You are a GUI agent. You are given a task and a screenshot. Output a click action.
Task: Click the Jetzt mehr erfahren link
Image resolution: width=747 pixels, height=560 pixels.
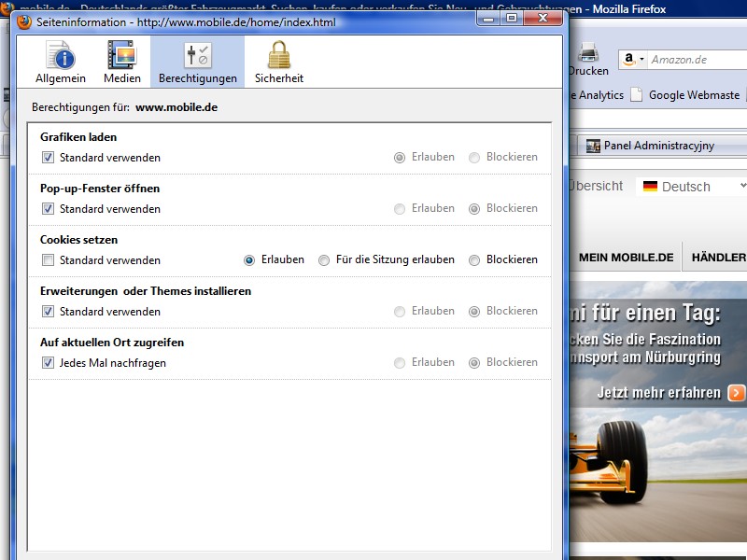coord(659,393)
